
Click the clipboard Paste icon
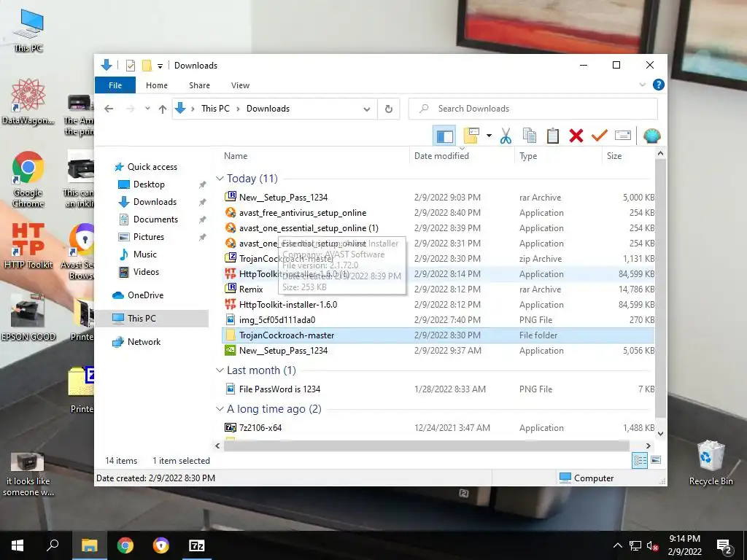(553, 136)
